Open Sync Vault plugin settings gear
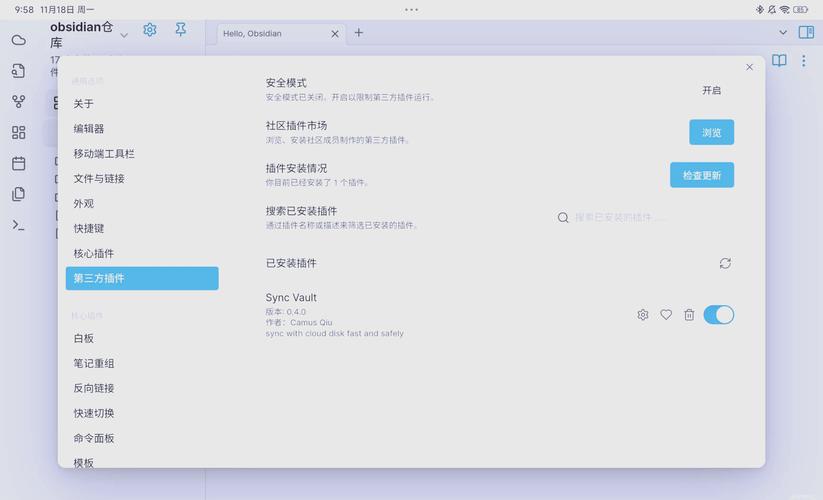Image resolution: width=823 pixels, height=500 pixels. click(643, 315)
